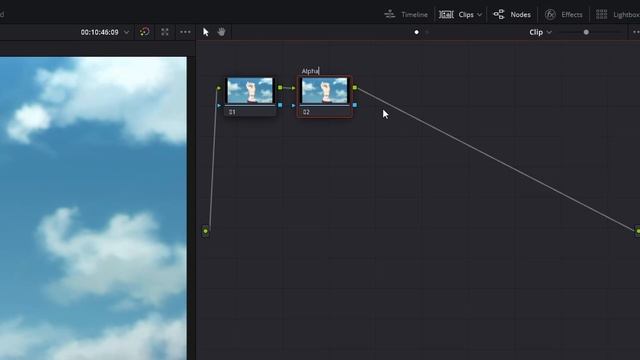
Task: Open the Timeline panel
Action: pos(406,15)
